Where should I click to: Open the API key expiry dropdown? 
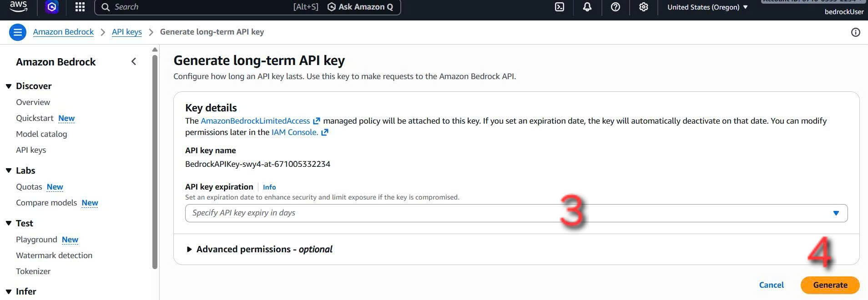click(x=836, y=213)
